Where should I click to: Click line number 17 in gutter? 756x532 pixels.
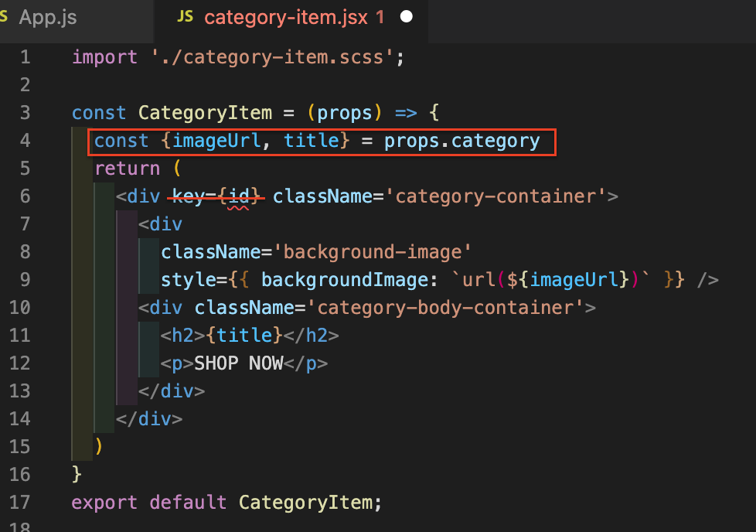pos(20,503)
